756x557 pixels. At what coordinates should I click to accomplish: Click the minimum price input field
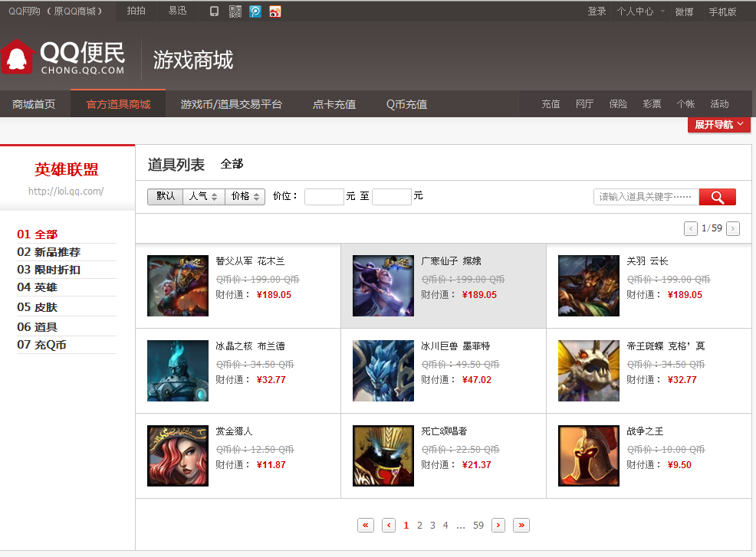(x=324, y=197)
